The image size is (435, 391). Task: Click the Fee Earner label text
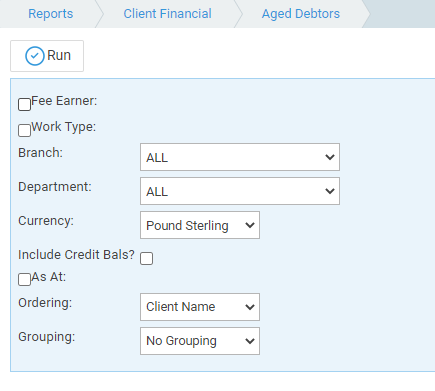(x=64, y=101)
